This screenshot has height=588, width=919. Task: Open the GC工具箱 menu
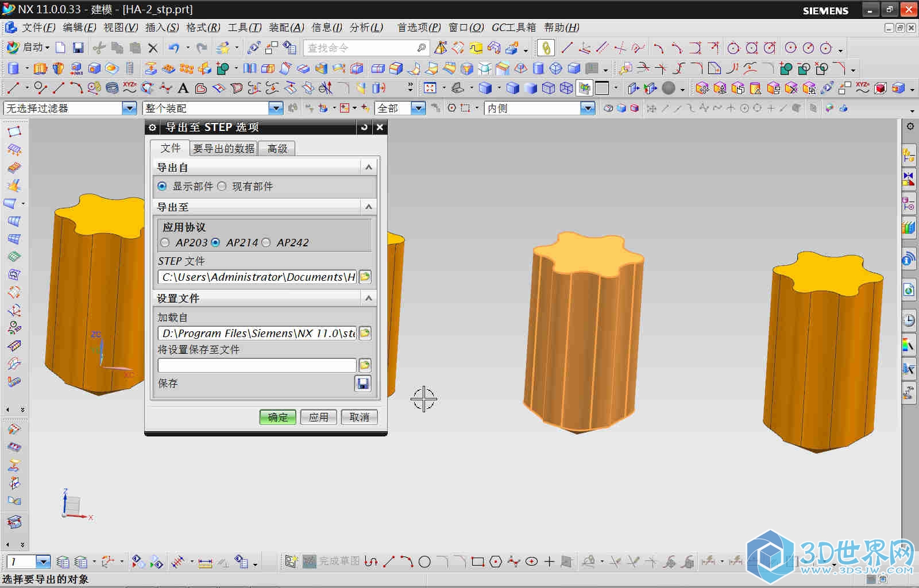click(x=513, y=28)
